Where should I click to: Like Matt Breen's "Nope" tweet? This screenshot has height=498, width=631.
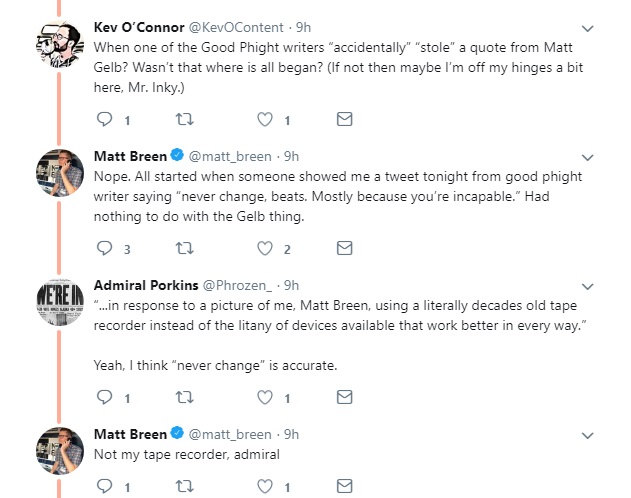[x=265, y=248]
